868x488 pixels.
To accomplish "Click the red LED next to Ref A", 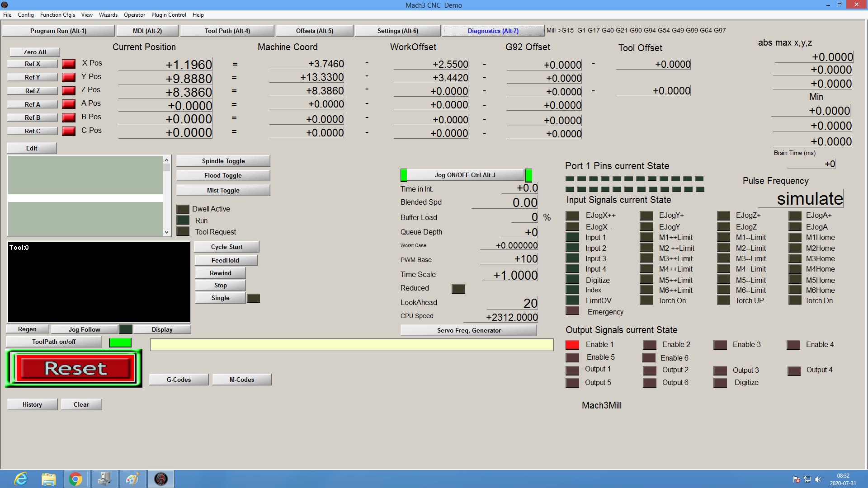I will (x=69, y=104).
